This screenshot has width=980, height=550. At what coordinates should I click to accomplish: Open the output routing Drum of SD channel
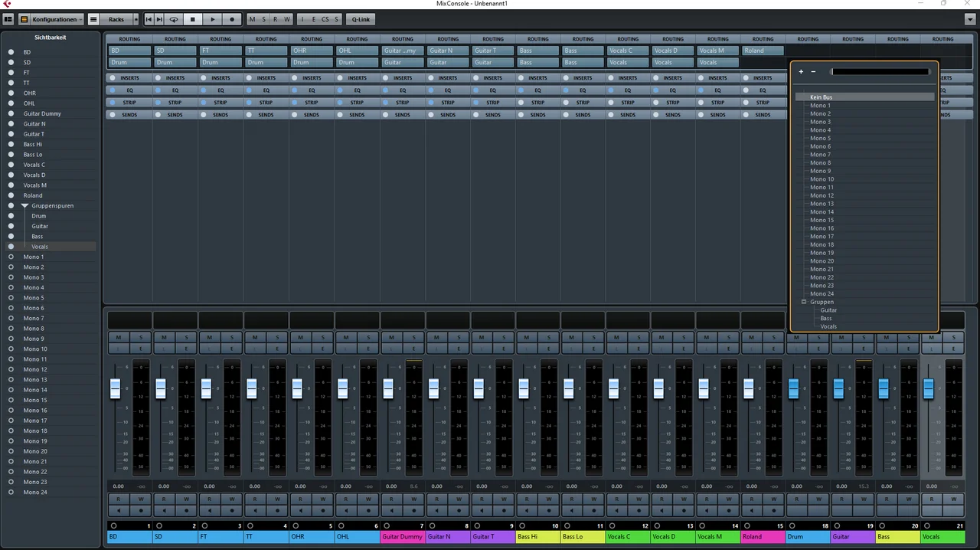click(x=175, y=62)
